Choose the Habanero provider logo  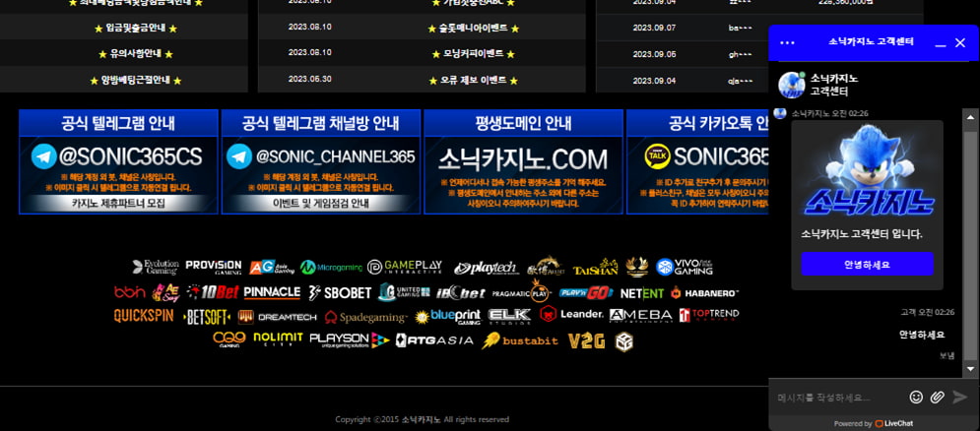pyautogui.click(x=704, y=292)
